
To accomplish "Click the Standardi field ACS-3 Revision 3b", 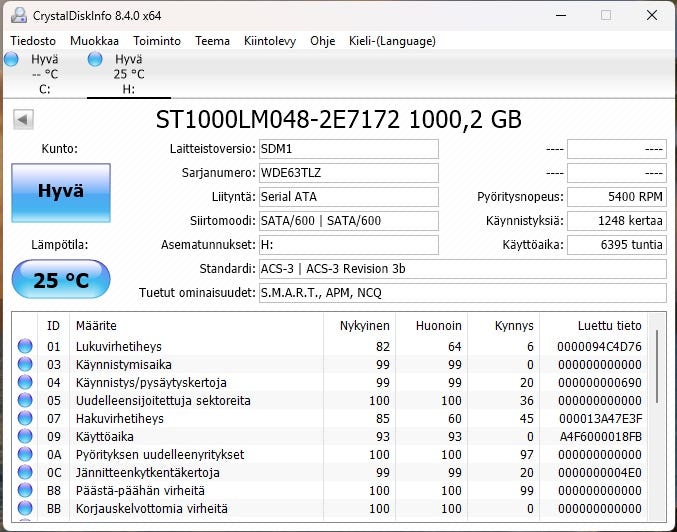I will point(463,269).
